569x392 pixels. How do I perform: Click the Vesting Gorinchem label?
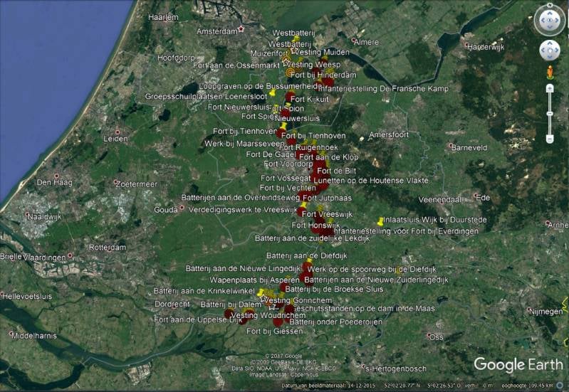click(298, 301)
